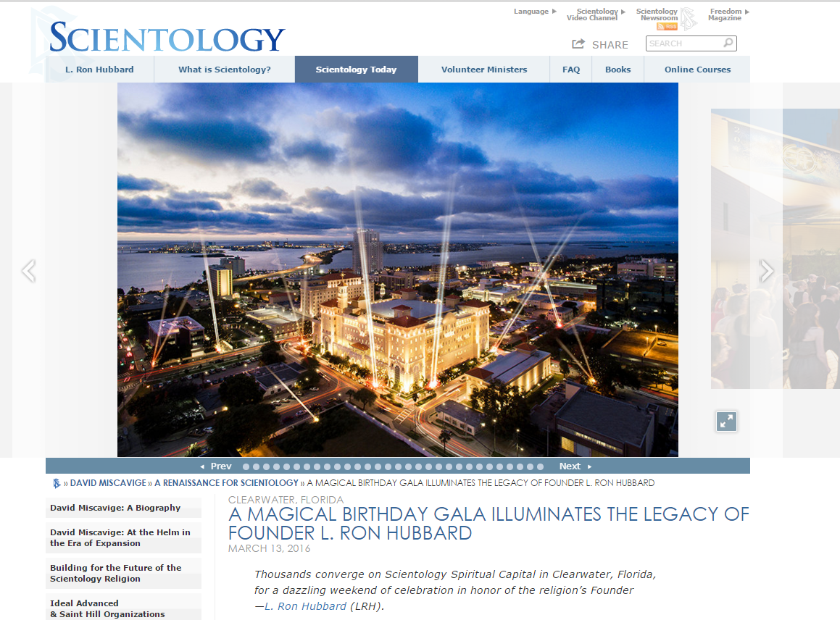Image resolution: width=840 pixels, height=620 pixels.
Task: Click A Renaissance for Scientology breadcrumb
Action: (227, 483)
